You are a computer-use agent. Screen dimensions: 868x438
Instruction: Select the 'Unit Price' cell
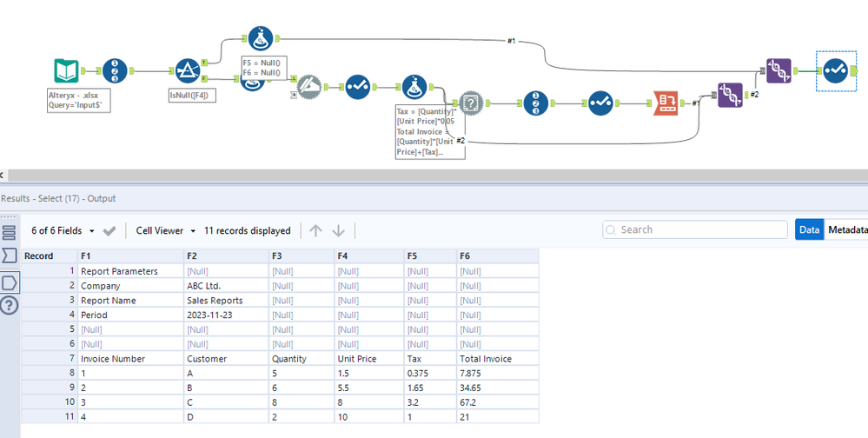coord(369,359)
